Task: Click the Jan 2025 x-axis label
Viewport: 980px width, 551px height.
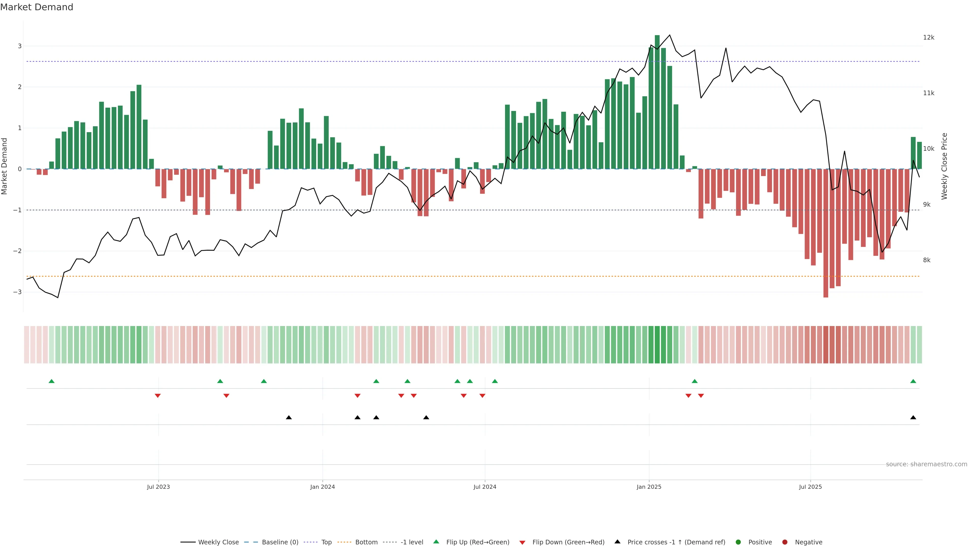Action: 649,487
